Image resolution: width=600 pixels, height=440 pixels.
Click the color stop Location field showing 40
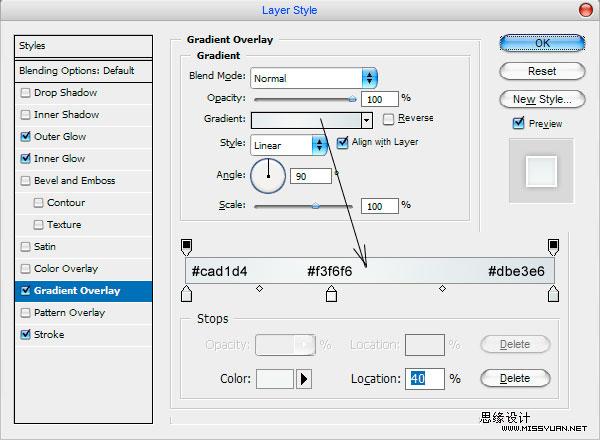click(x=425, y=379)
